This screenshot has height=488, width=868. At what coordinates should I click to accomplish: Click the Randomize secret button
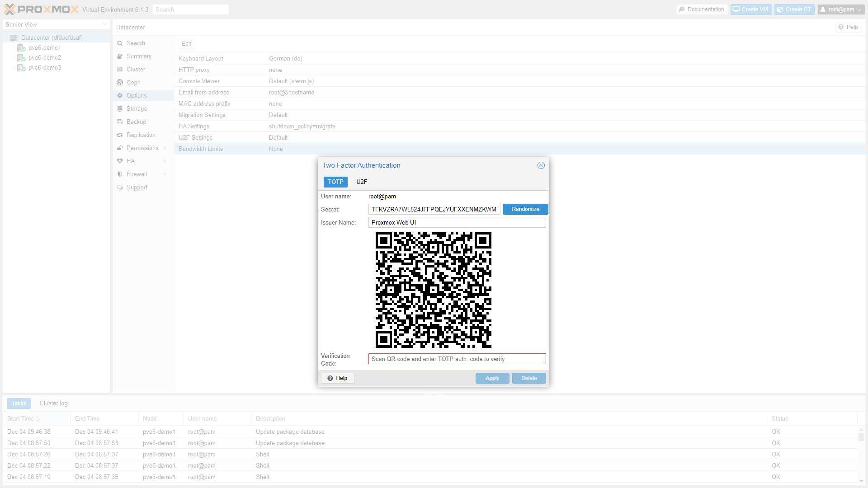(x=525, y=209)
